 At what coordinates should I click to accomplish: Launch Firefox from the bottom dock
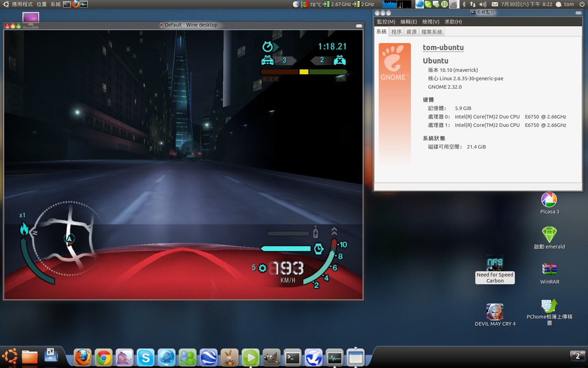tap(83, 358)
